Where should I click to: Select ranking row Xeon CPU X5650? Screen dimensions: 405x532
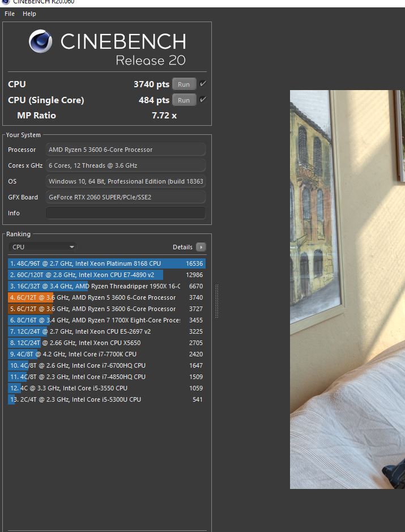coord(106,343)
